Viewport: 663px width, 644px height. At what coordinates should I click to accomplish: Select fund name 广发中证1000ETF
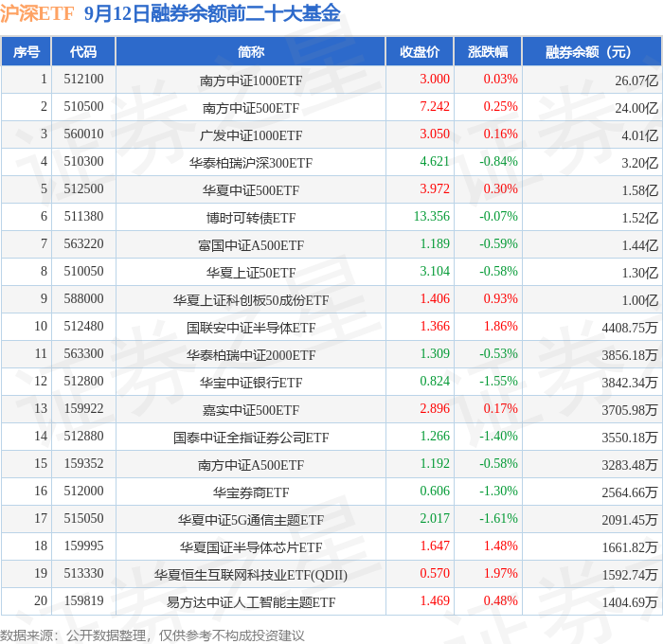coord(251,135)
